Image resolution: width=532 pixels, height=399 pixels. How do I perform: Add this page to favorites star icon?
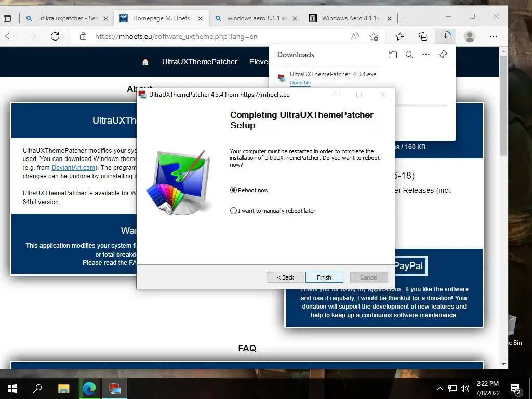pos(374,36)
